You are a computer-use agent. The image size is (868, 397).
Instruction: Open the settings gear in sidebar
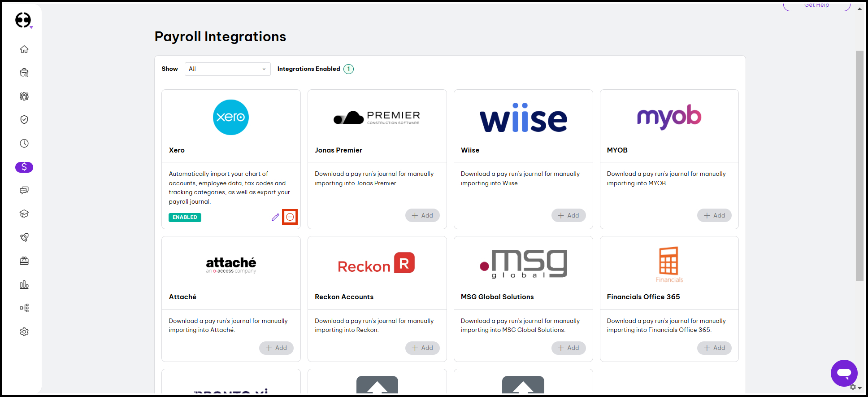(x=24, y=332)
